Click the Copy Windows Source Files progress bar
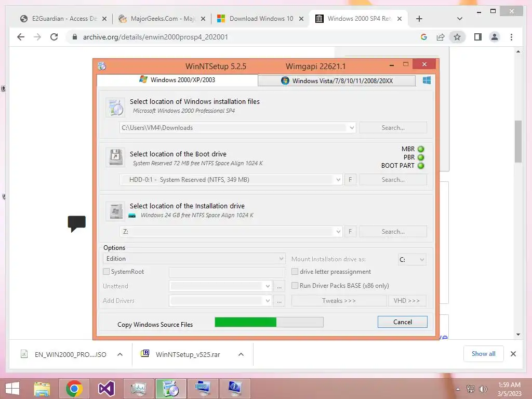 coord(269,322)
